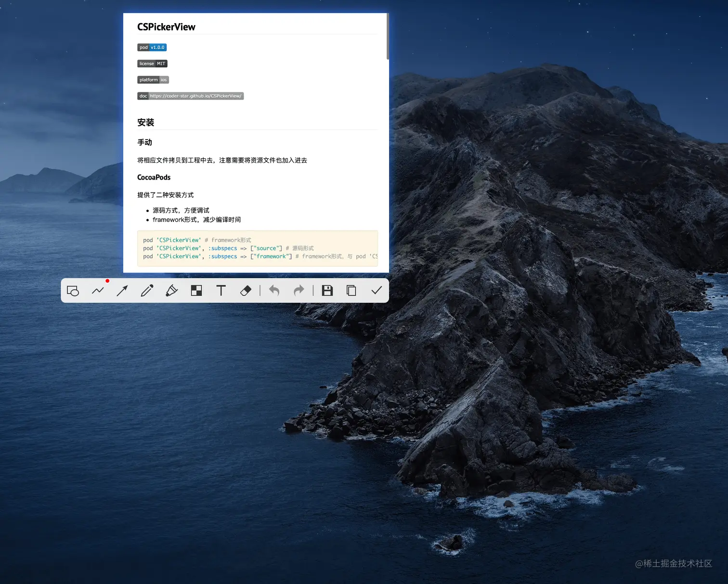Open the pod v1.0.0 badge
728x584 pixels.
[152, 47]
